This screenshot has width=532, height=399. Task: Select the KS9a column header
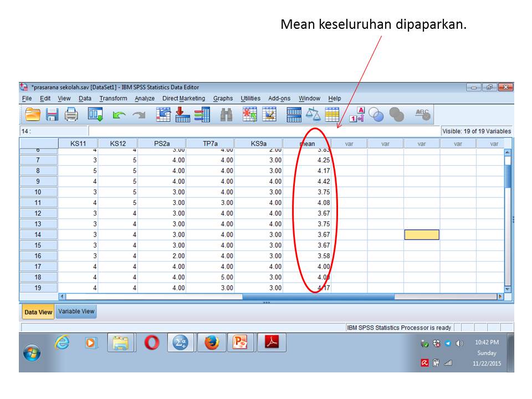point(259,144)
